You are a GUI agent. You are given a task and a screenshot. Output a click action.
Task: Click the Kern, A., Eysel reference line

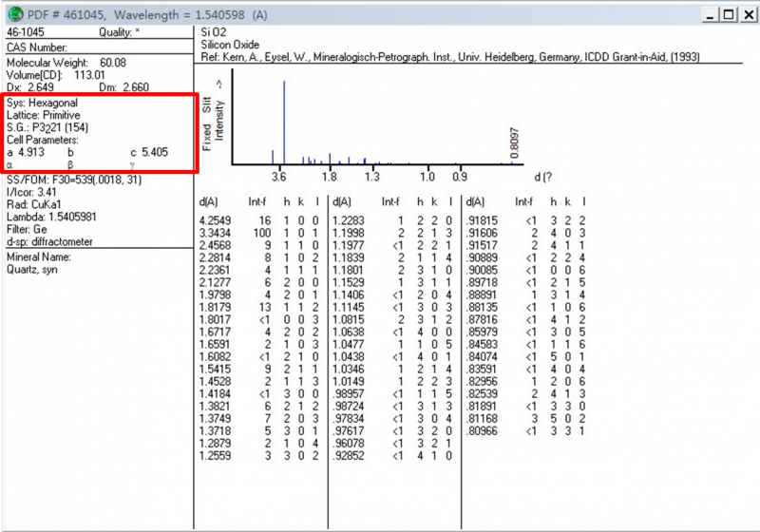[x=450, y=58]
